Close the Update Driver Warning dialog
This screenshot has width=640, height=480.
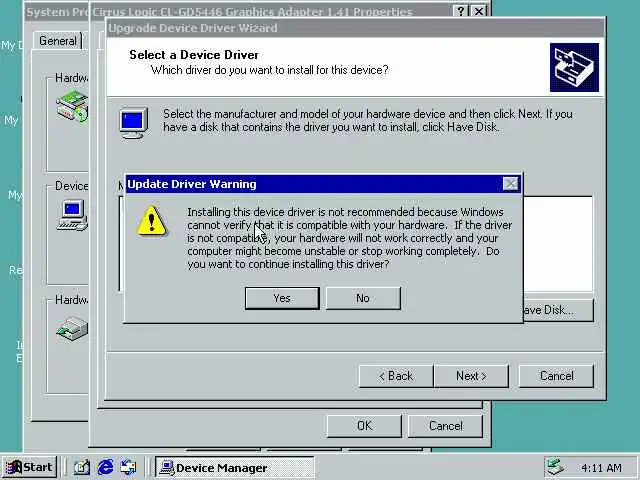pyautogui.click(x=510, y=184)
